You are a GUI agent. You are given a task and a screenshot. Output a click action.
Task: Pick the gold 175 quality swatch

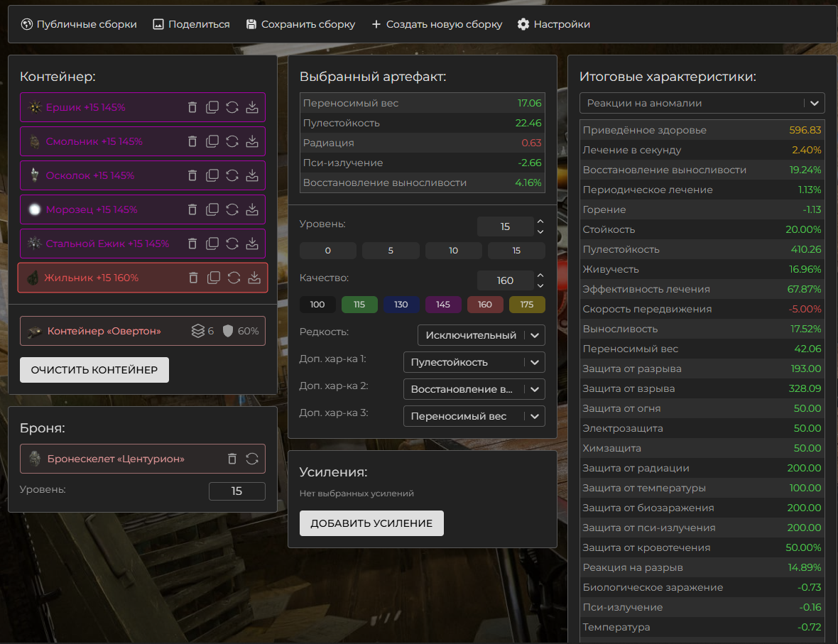[527, 305]
